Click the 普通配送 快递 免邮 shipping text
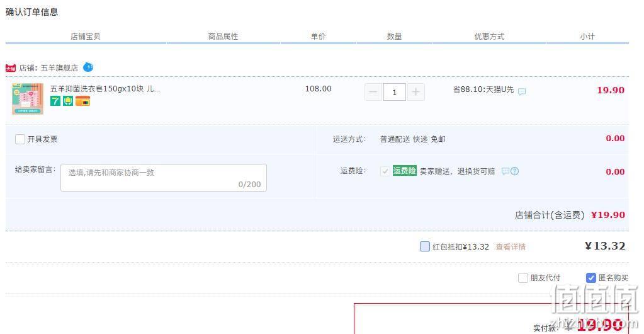 (x=412, y=139)
